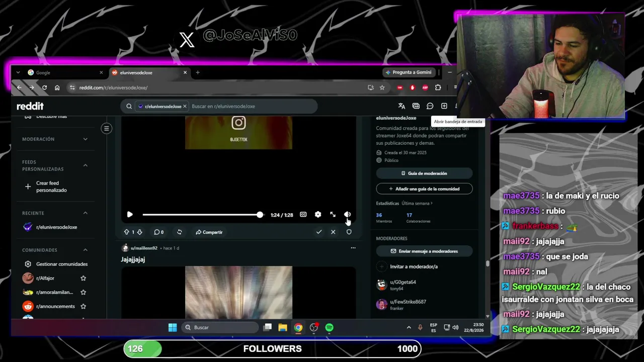Collapse the Comunidades section
The image size is (644, 362).
click(85, 250)
